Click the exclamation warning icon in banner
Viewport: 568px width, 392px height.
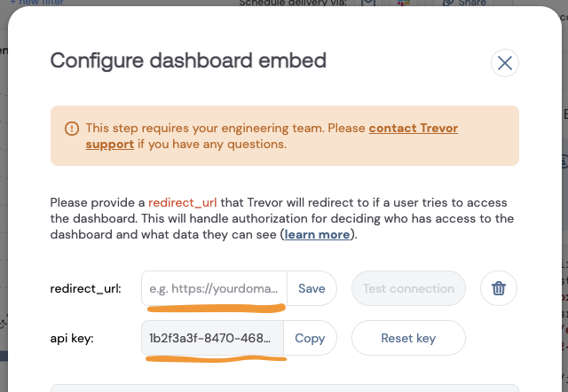pos(72,128)
